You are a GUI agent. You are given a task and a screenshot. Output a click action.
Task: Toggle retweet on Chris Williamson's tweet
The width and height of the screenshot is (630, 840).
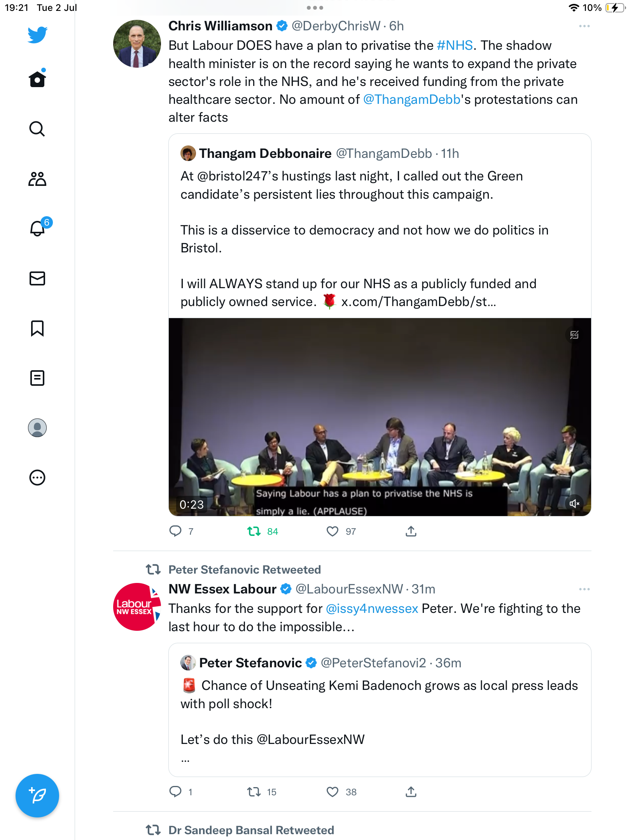254,531
